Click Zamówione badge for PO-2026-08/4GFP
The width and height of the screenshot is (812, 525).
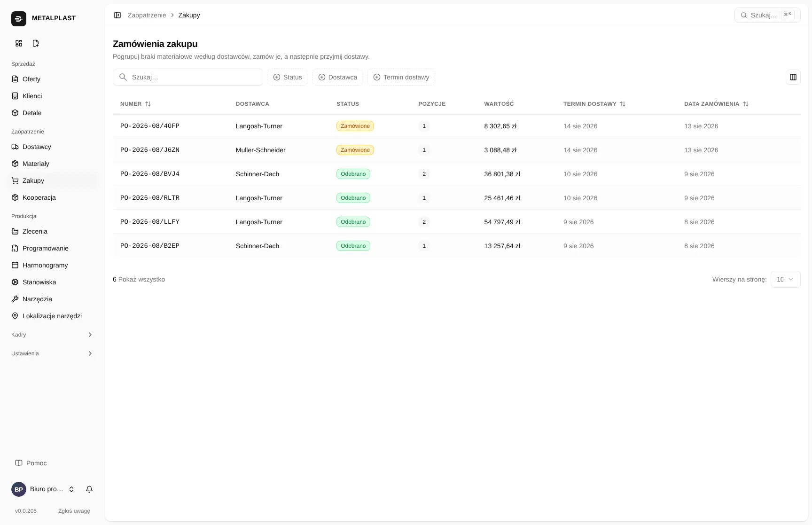click(355, 126)
